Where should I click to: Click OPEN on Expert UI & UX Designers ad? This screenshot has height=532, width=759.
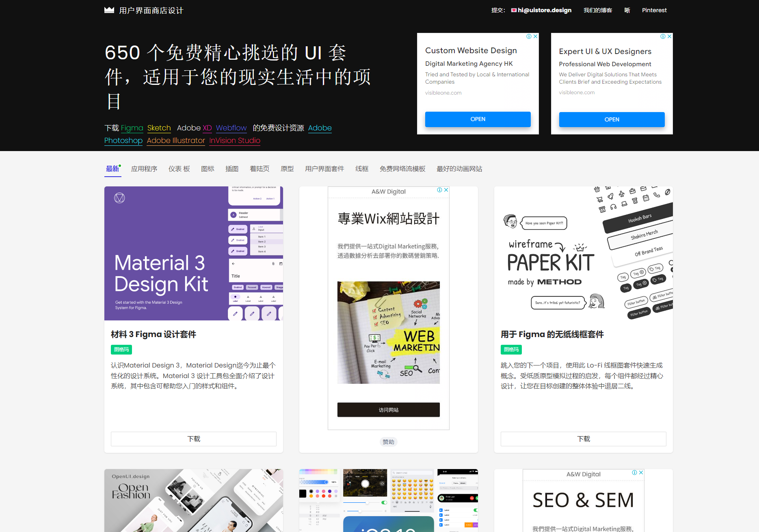(x=612, y=119)
